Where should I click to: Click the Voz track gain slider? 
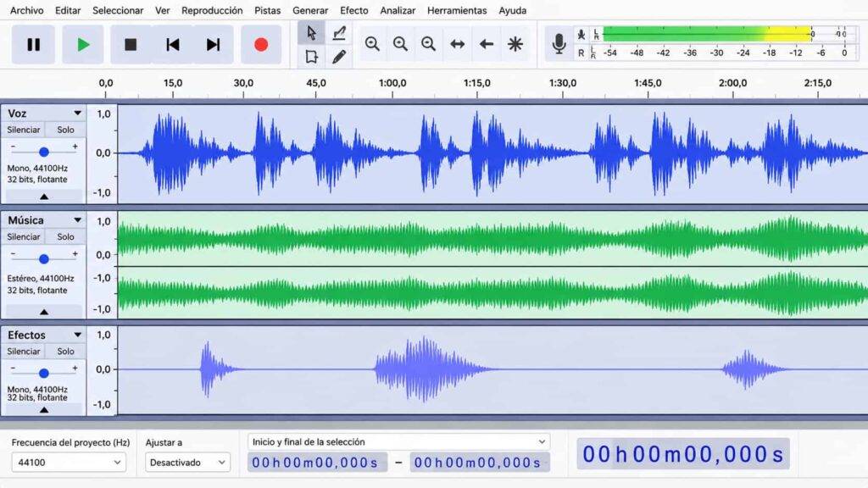[x=44, y=151]
